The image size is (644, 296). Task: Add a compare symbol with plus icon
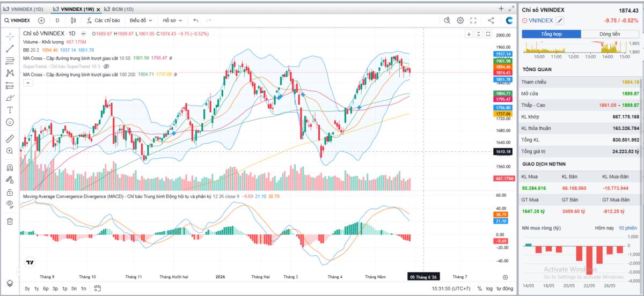pyautogui.click(x=41, y=20)
